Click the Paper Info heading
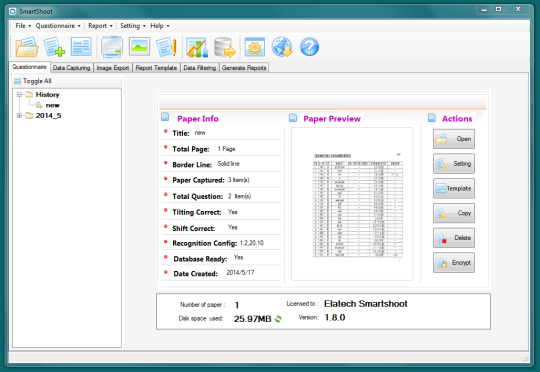This screenshot has height=372, width=540. (198, 119)
